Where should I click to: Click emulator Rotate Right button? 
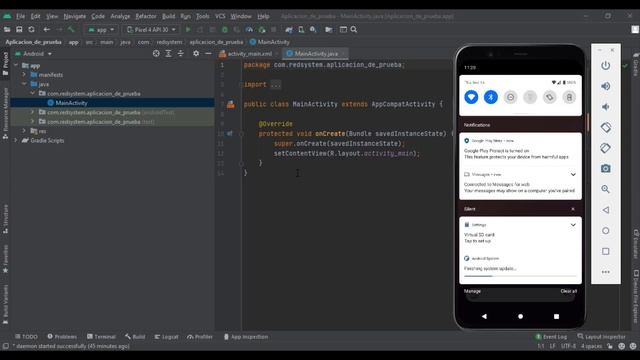pyautogui.click(x=606, y=148)
